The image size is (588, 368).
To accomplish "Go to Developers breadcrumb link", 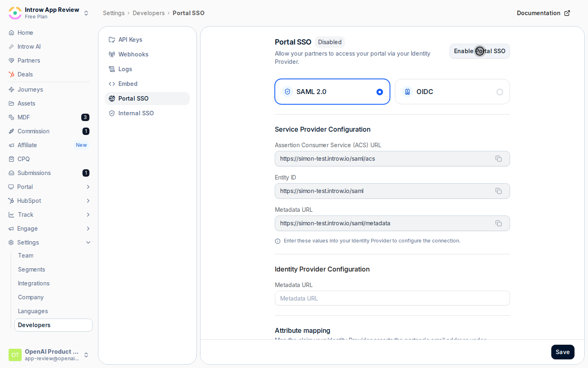I will pos(149,13).
